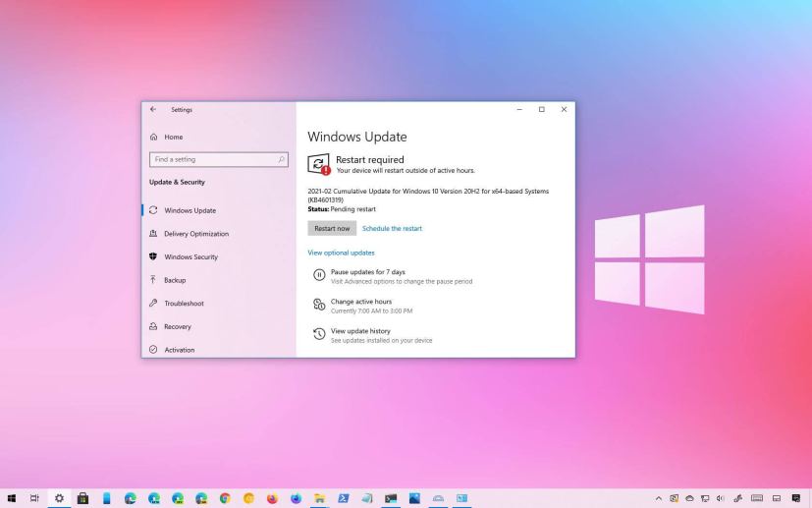The height and width of the screenshot is (508, 812).
Task: Click the Restart required status icon
Action: 318,164
